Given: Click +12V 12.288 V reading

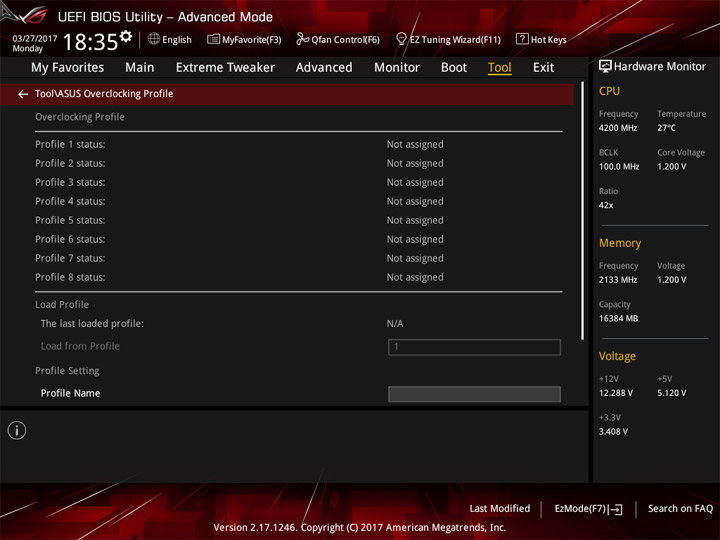Looking at the screenshot, I should click(616, 393).
